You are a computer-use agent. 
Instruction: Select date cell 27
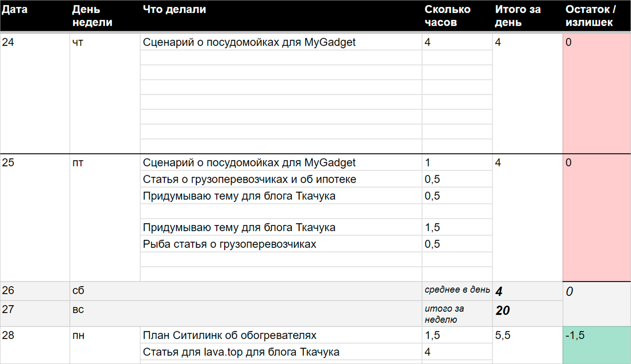coord(35,313)
